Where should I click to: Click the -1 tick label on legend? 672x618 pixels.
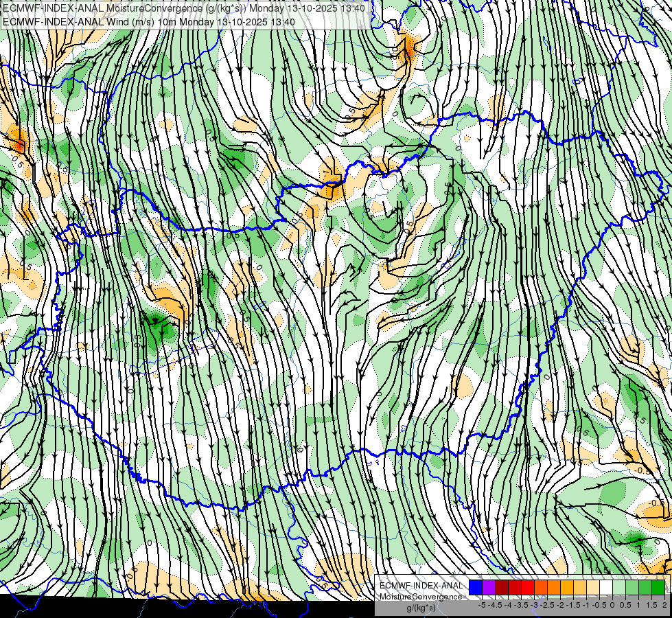pos(586,605)
